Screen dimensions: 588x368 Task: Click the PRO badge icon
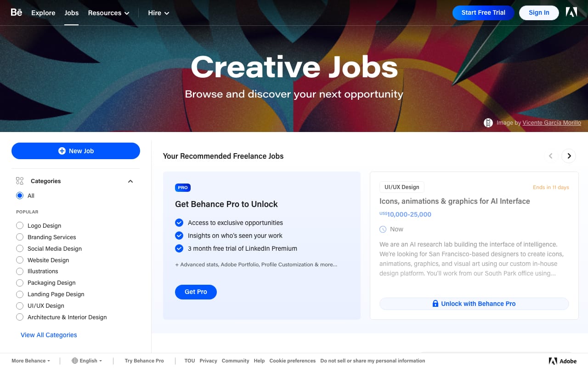point(183,188)
